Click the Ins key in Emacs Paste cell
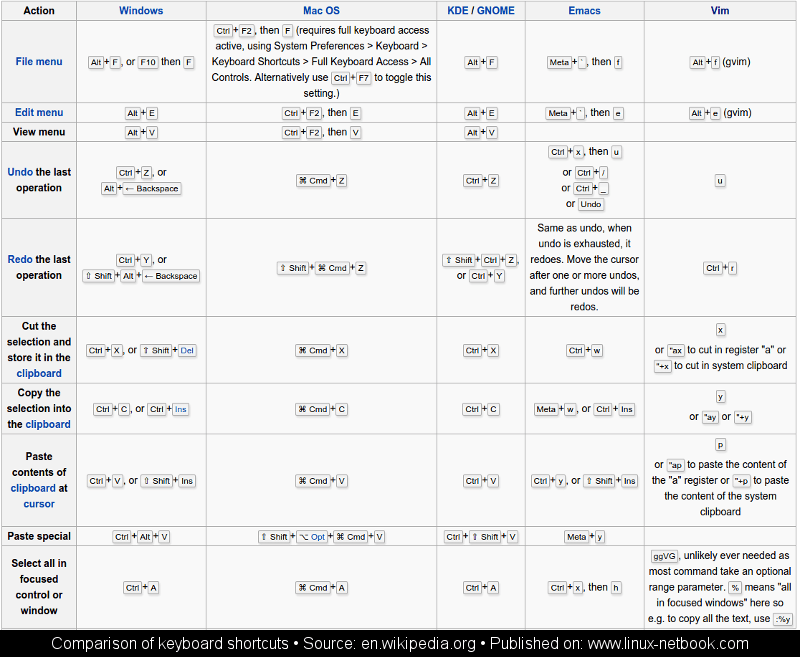The width and height of the screenshot is (800, 657). pos(630,481)
